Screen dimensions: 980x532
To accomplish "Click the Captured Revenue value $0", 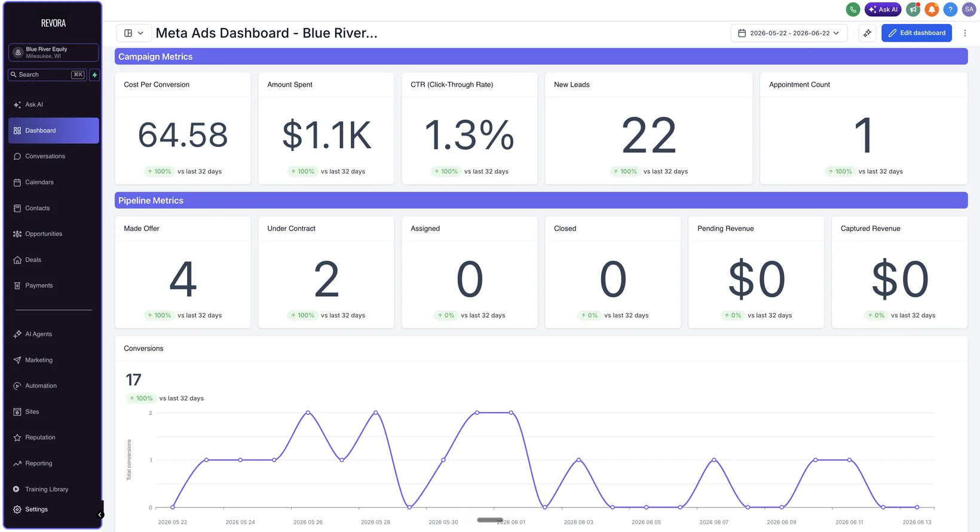I will 900,279.
